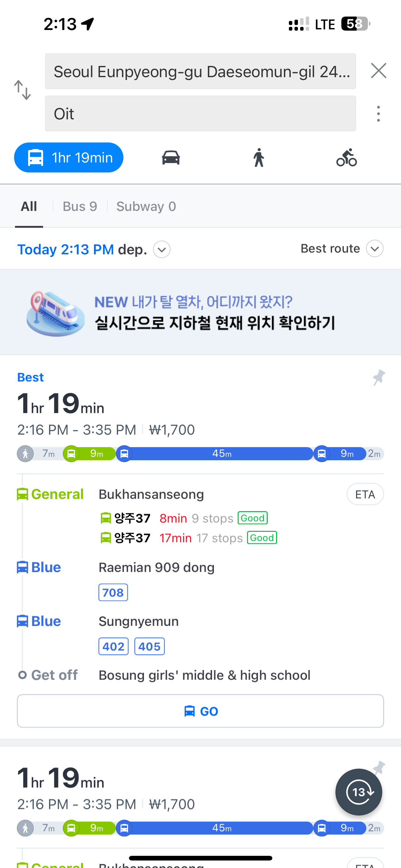Pin the Best route card
The height and width of the screenshot is (868, 401).
(x=379, y=377)
